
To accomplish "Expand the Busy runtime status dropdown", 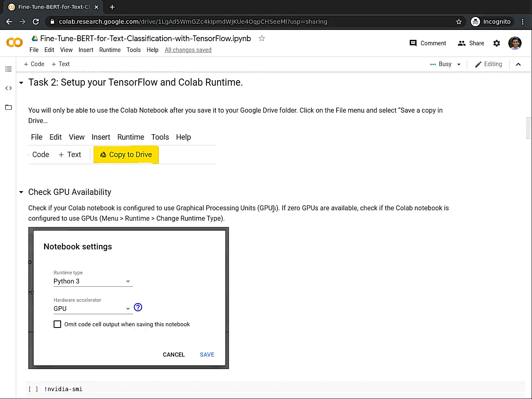I will point(459,64).
